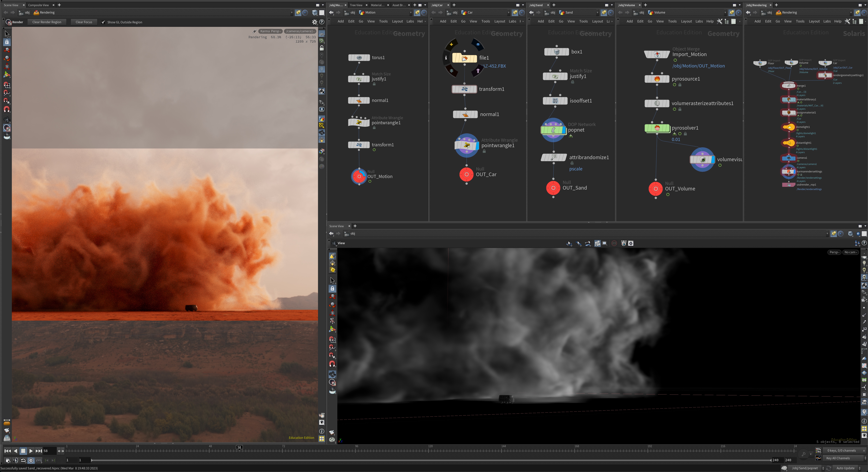Switch to the Tree View tab
Image resolution: width=868 pixels, height=472 pixels.
(x=356, y=5)
